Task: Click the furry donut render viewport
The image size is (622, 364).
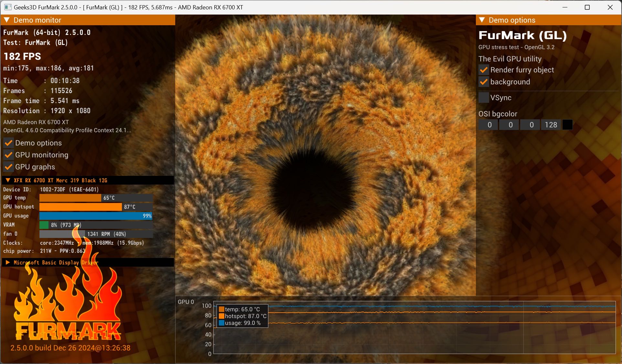Action: pos(325,155)
